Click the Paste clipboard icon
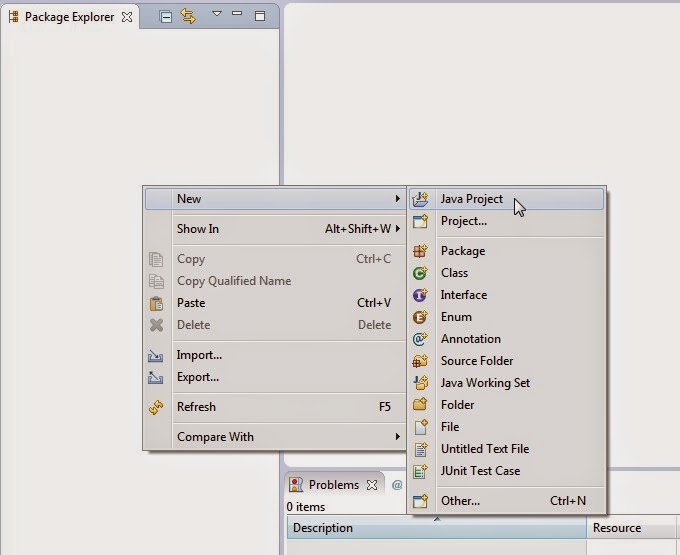This screenshot has height=555, width=680. [x=157, y=303]
